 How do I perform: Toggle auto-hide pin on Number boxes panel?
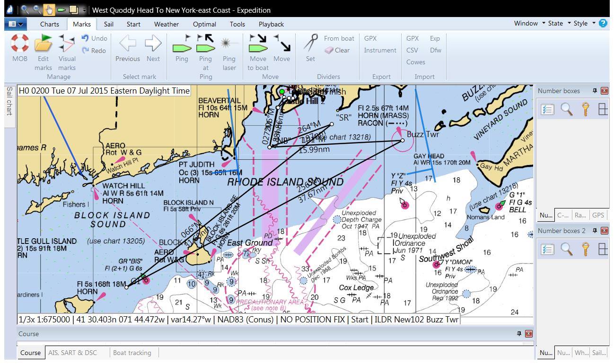pos(595,91)
